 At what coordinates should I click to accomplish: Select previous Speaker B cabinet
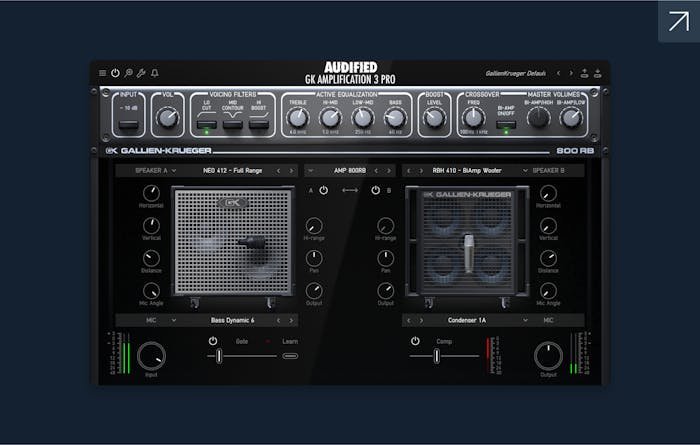(x=408, y=171)
